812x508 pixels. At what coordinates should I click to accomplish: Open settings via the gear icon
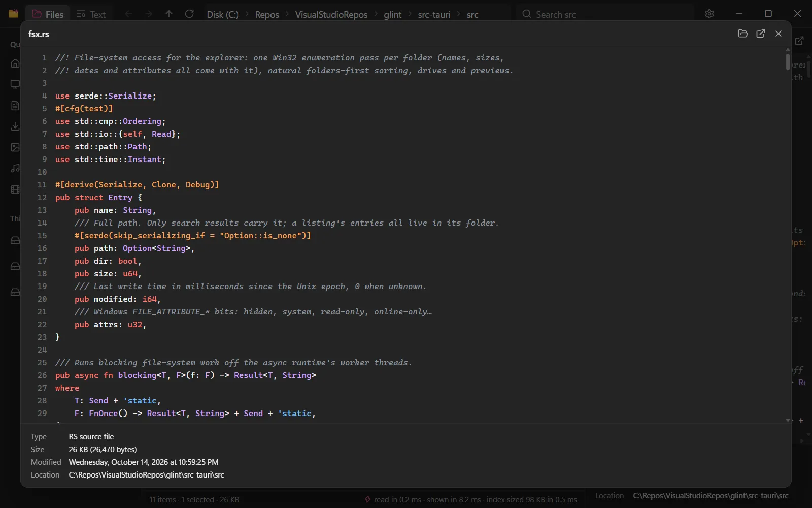pos(709,14)
